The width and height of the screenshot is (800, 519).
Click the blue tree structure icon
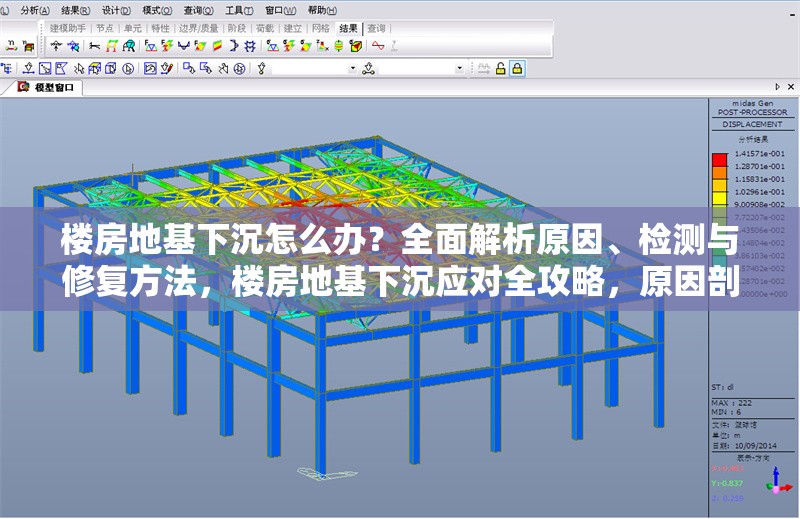(x=6, y=68)
